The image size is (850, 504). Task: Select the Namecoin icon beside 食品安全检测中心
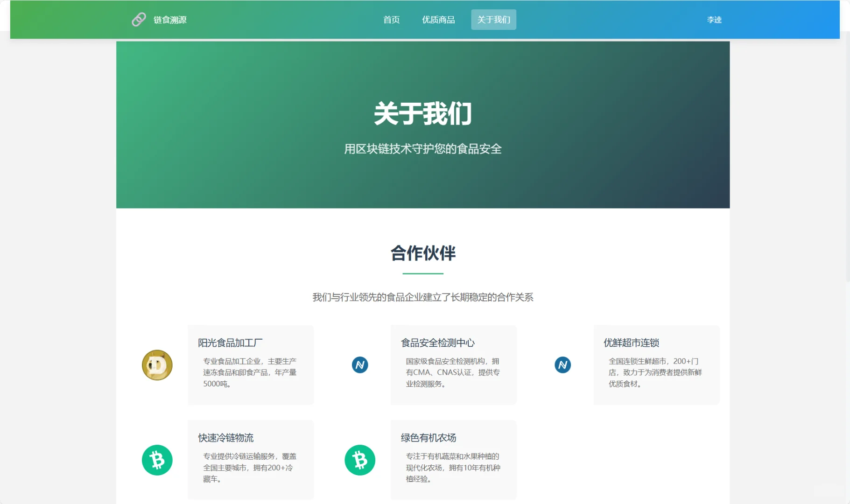point(360,364)
